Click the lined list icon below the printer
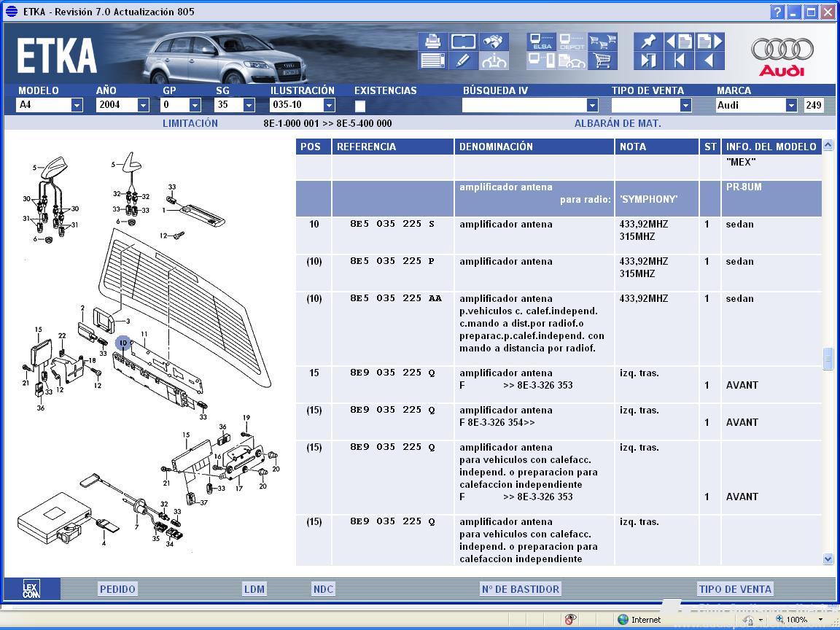The image size is (840, 630). coord(432,61)
